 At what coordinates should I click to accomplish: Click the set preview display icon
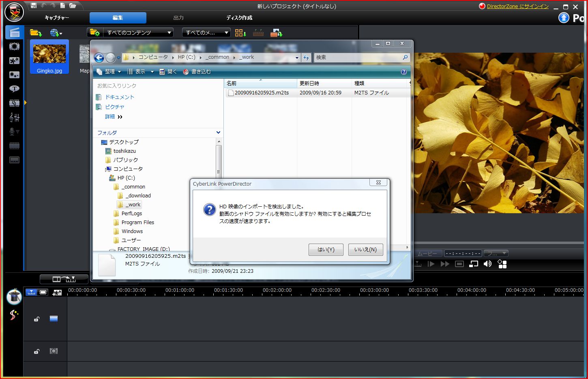point(474,264)
